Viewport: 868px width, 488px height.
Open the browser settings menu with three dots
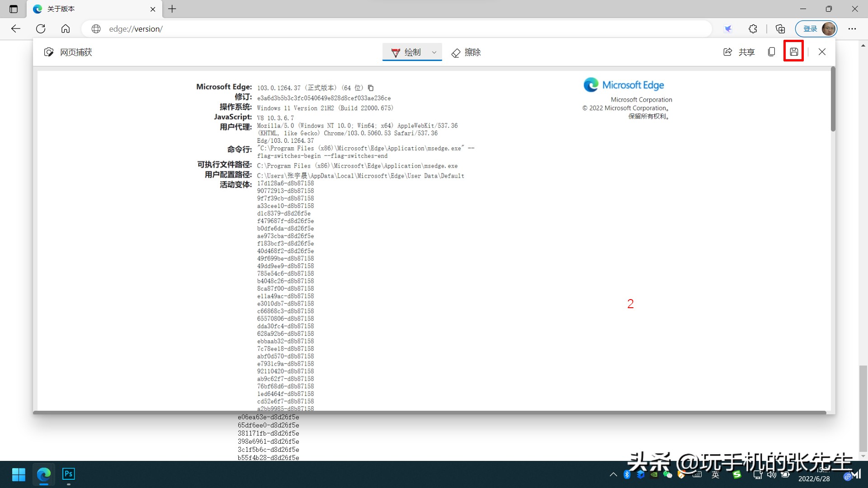click(x=853, y=28)
